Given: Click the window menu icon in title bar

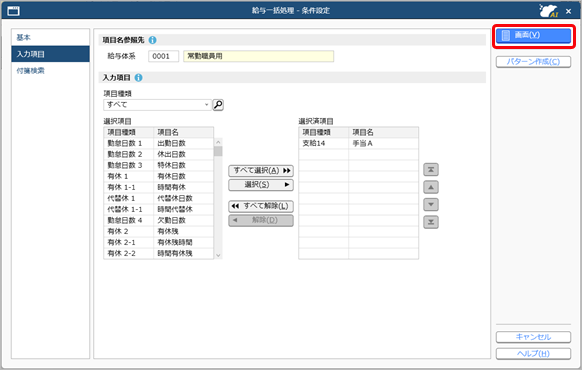Looking at the screenshot, I should pos(14,11).
